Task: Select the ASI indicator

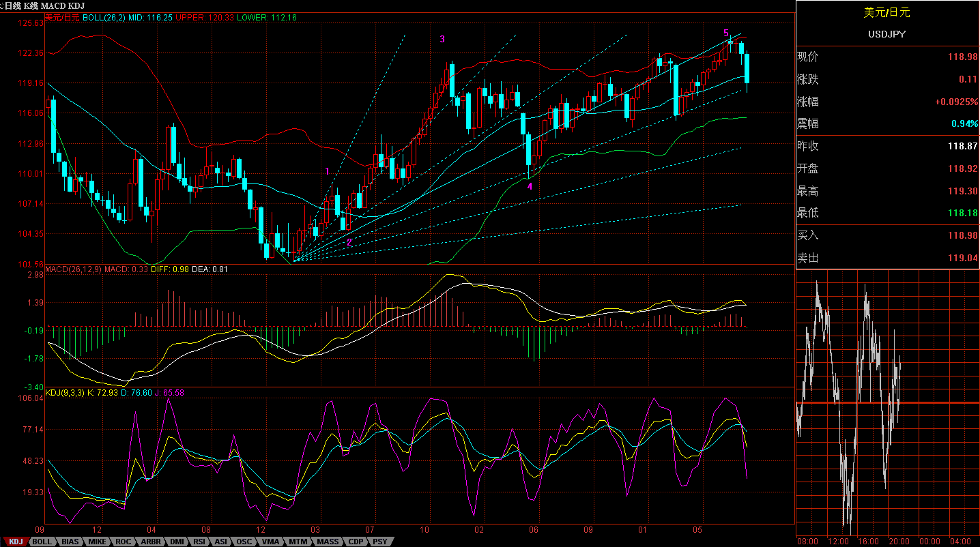Action: [x=220, y=541]
